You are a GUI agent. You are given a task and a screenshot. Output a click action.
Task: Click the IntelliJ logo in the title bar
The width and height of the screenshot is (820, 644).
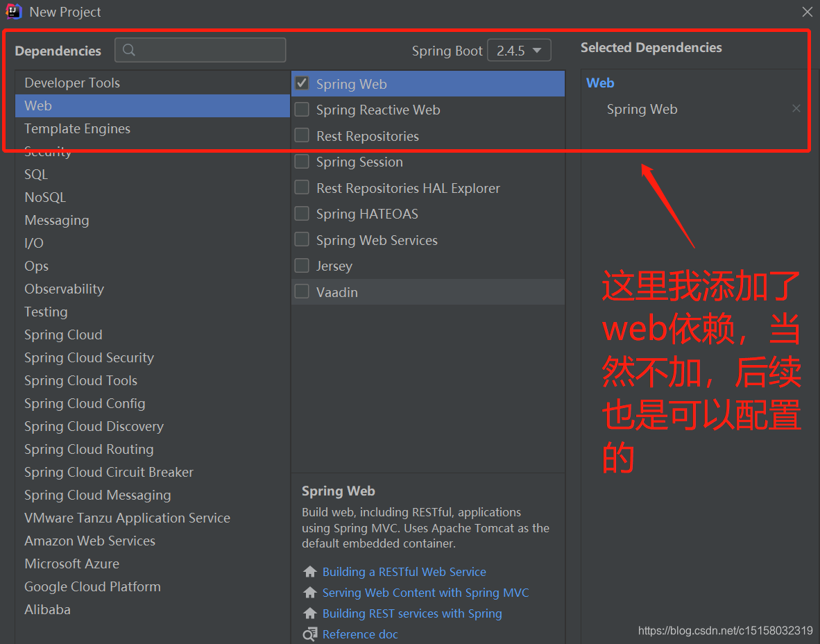(13, 11)
